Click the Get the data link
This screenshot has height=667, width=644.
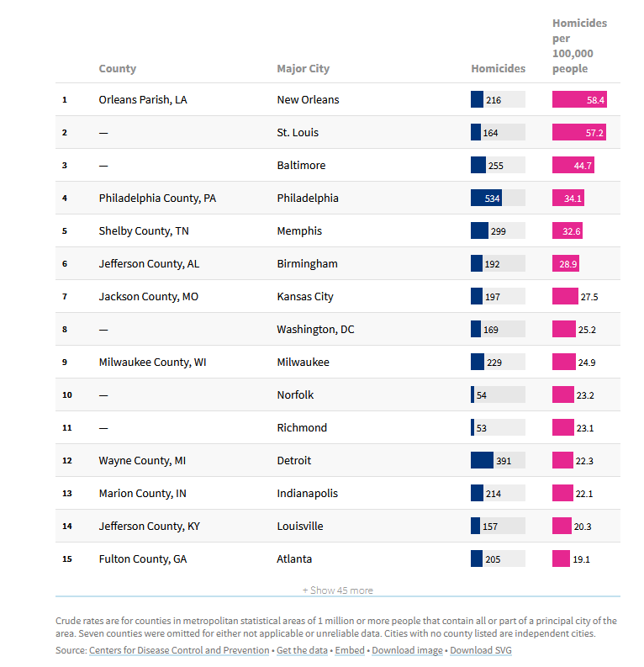tap(303, 650)
